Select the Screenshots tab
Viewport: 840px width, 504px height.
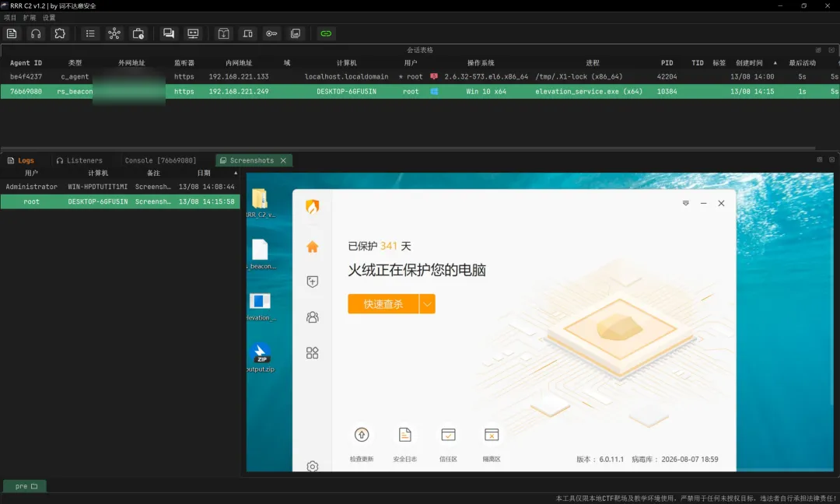coord(252,160)
